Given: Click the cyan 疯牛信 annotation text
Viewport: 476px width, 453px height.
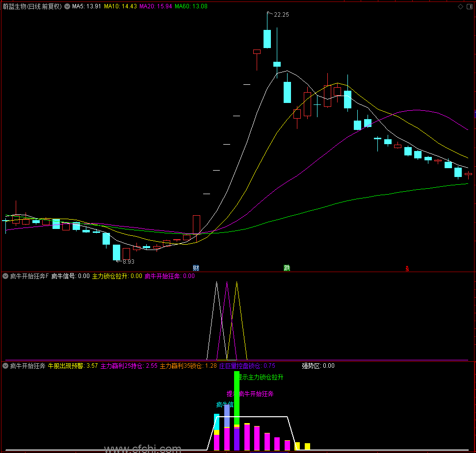Looking at the screenshot, I should tap(225, 404).
